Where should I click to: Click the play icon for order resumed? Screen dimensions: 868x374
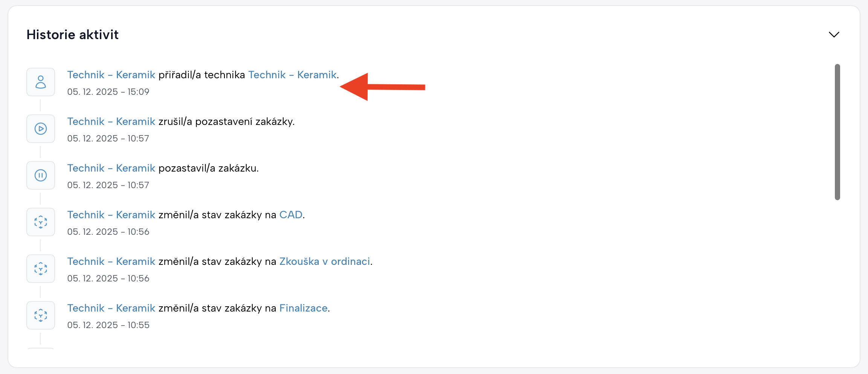(x=41, y=129)
